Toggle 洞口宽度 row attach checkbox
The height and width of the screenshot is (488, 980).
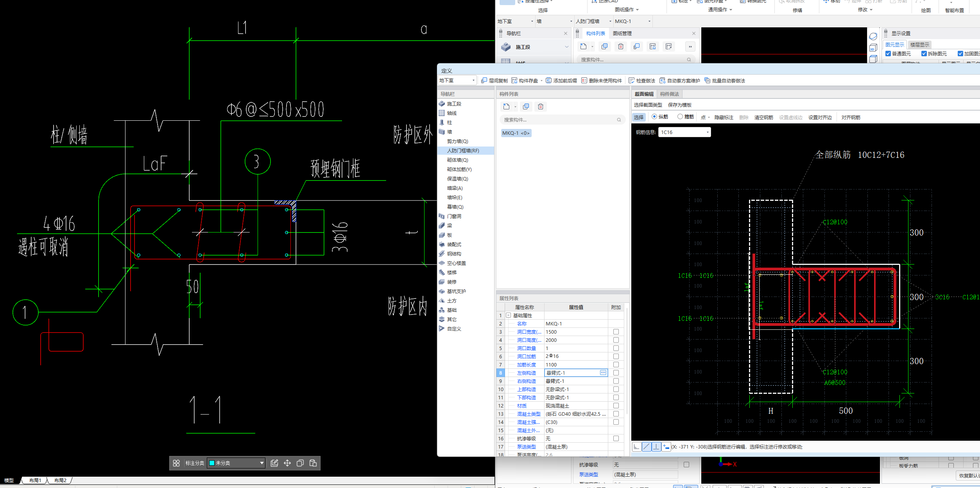point(616,332)
